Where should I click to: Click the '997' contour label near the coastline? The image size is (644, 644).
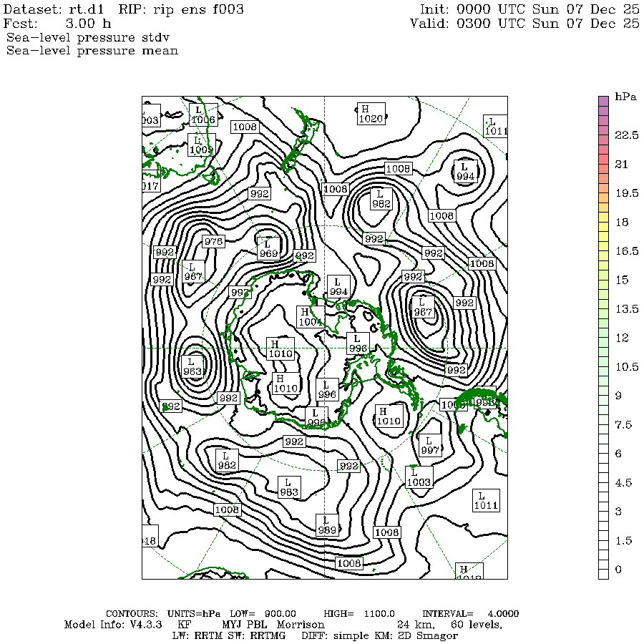pyautogui.click(x=240, y=292)
